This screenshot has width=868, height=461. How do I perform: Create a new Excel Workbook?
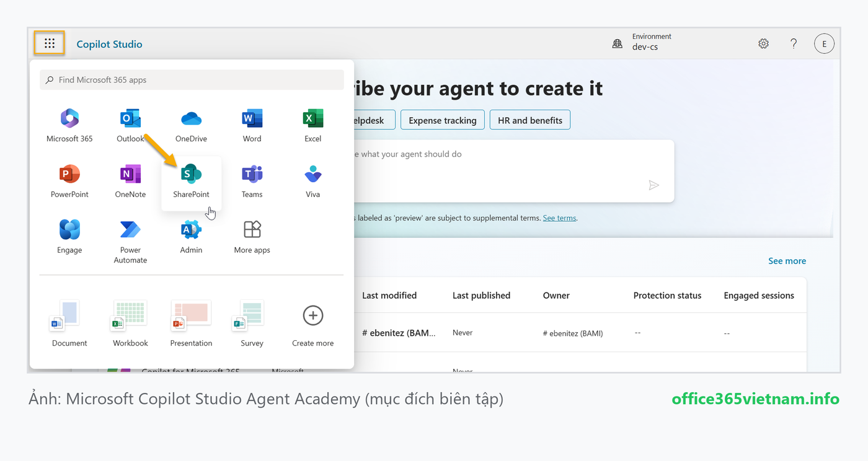coord(130,323)
